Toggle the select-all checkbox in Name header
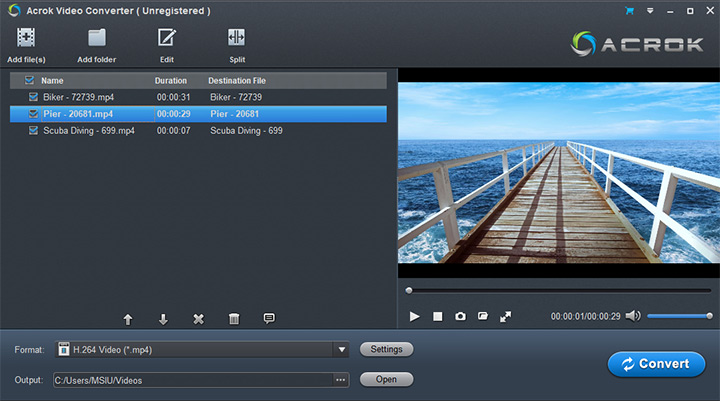 28,80
